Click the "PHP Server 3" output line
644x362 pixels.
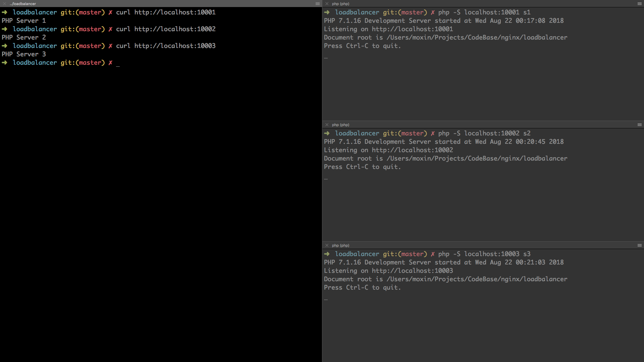24,54
